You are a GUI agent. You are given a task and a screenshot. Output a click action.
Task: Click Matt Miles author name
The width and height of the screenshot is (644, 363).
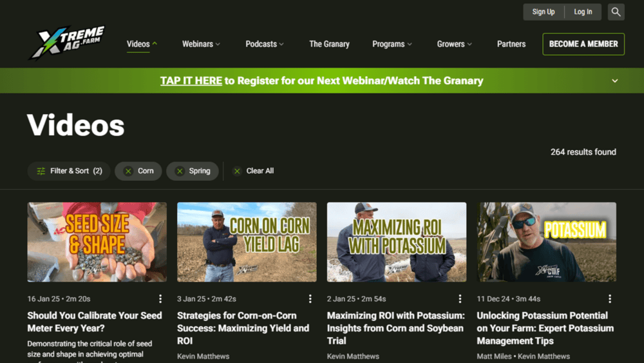(x=494, y=357)
